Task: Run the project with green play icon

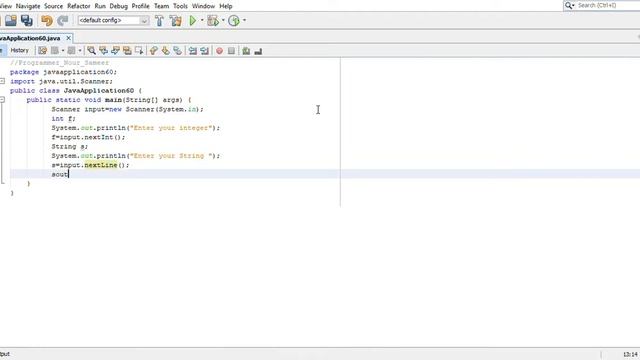Action: point(193,20)
